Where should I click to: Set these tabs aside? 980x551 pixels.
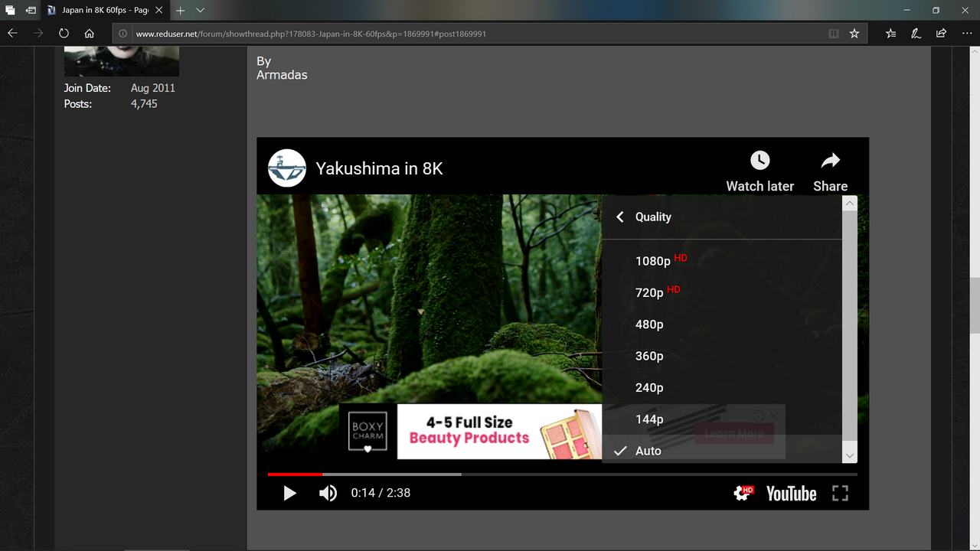coord(31,11)
